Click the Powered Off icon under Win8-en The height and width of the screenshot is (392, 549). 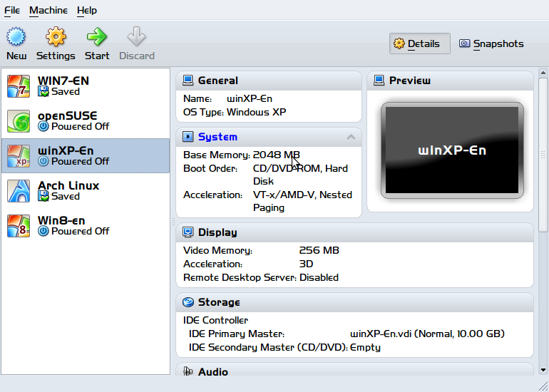43,232
